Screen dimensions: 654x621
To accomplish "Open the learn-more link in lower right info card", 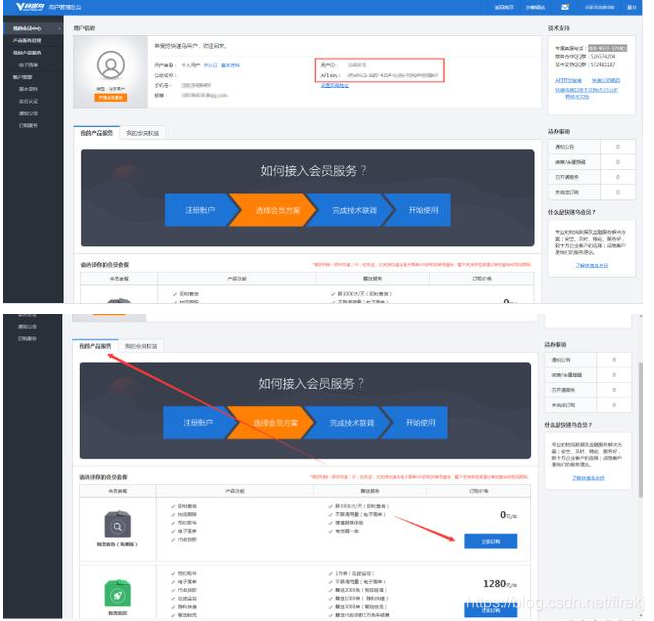I will [x=588, y=478].
